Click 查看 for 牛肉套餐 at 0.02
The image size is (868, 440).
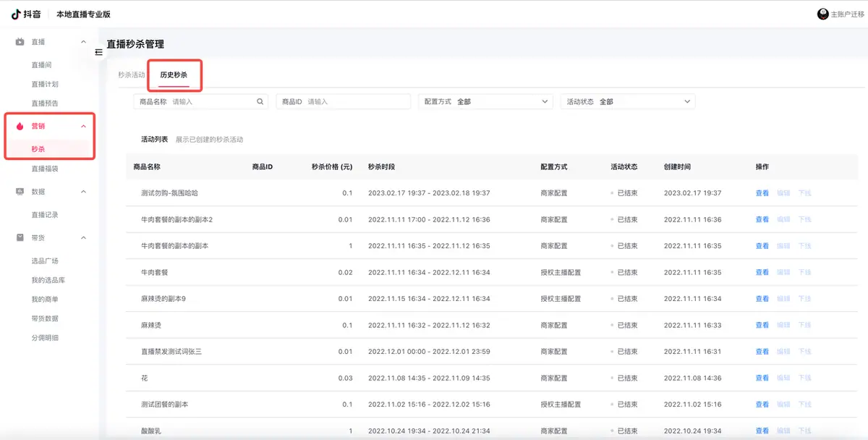point(762,273)
